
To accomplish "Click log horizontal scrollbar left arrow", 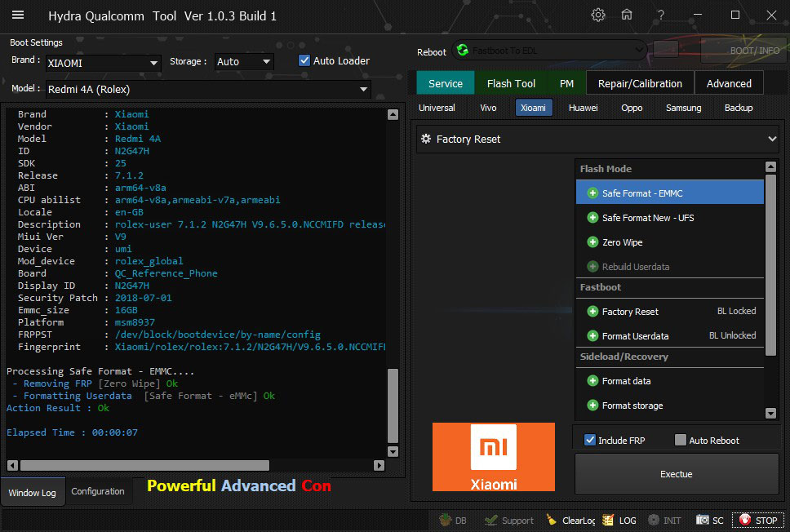I will point(13,465).
